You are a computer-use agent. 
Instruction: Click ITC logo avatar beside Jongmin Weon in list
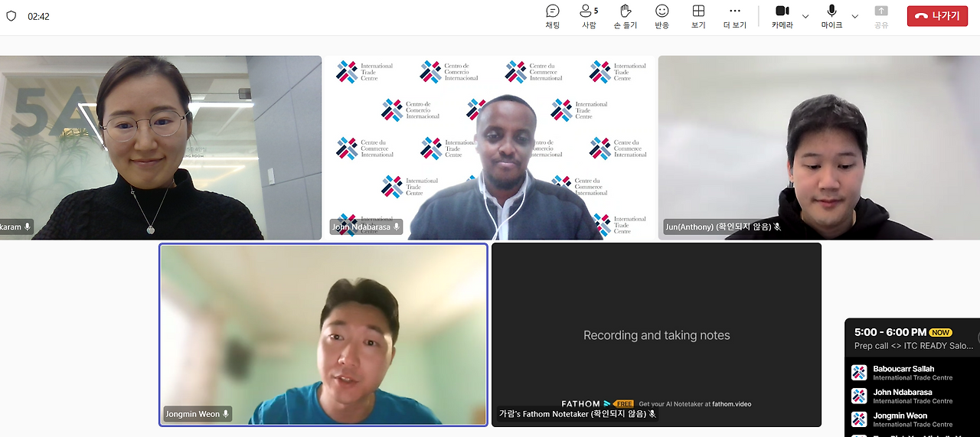coord(859,419)
